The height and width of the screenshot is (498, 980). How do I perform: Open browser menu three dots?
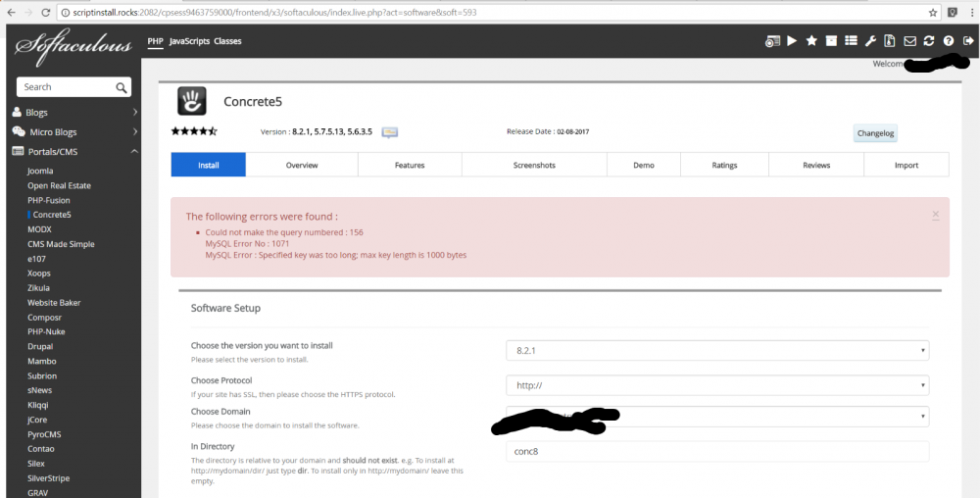coord(971,12)
